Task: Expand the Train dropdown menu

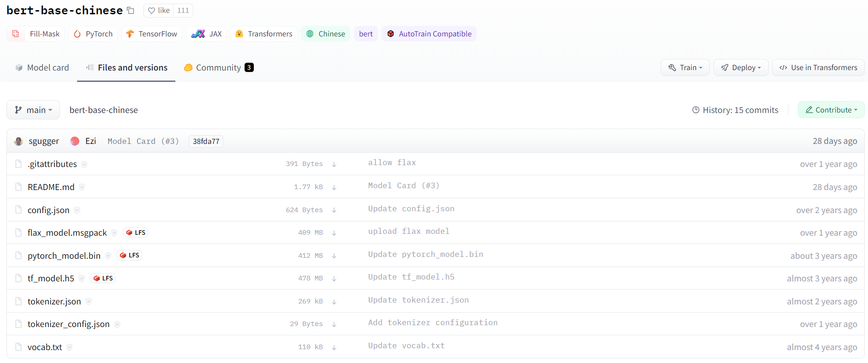Action: 685,68
